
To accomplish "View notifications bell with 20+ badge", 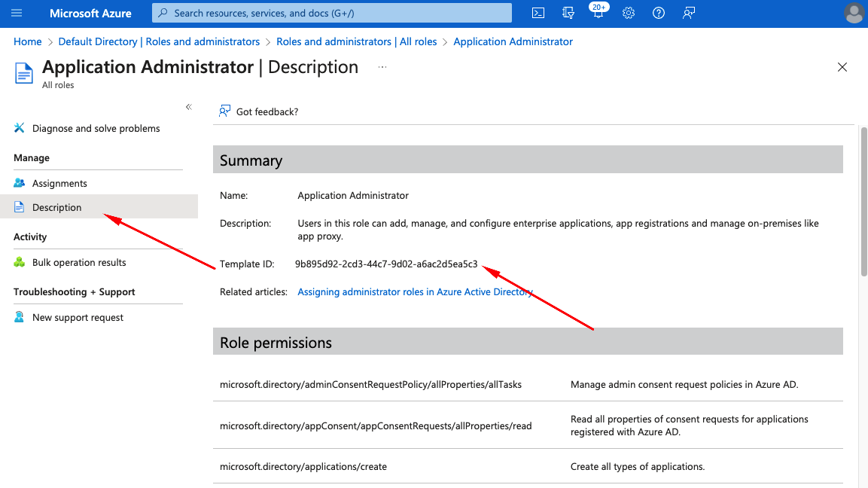I will coord(598,11).
